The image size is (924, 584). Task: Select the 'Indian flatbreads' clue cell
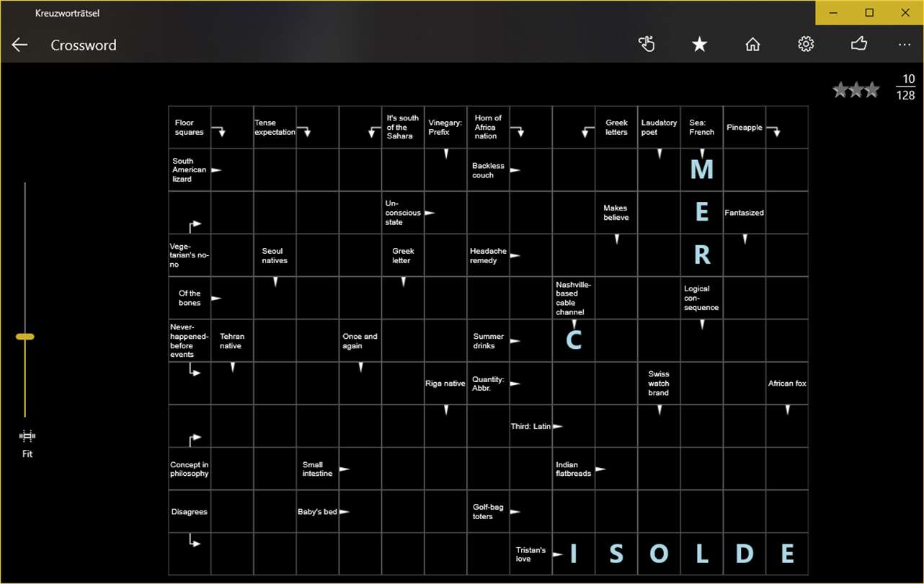pyautogui.click(x=574, y=469)
